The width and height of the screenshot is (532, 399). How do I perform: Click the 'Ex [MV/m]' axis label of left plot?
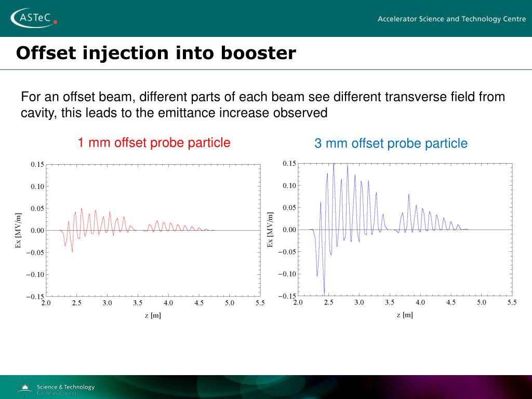tap(18, 230)
